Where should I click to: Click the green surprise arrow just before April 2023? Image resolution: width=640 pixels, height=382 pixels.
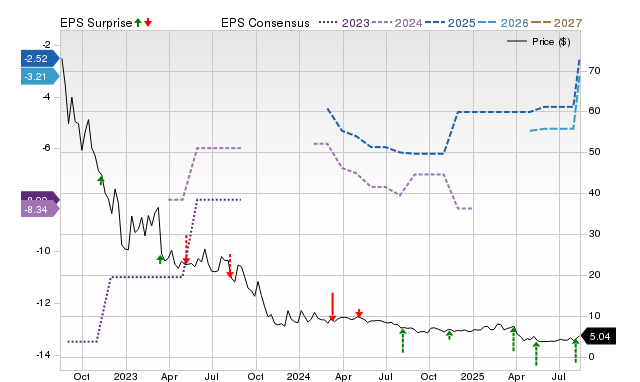160,259
